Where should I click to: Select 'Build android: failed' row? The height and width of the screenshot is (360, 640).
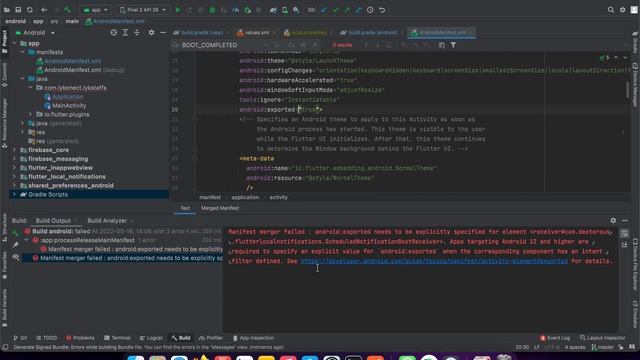tap(122, 231)
